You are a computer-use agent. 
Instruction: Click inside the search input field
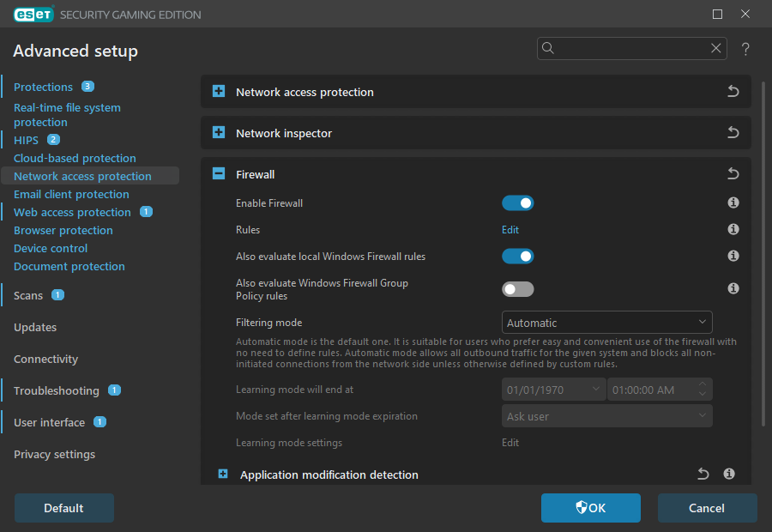(x=631, y=48)
